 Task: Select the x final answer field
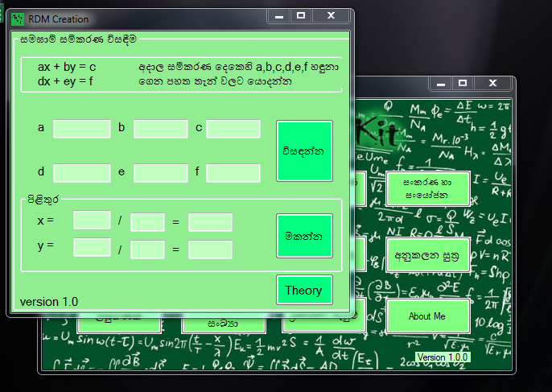210,222
